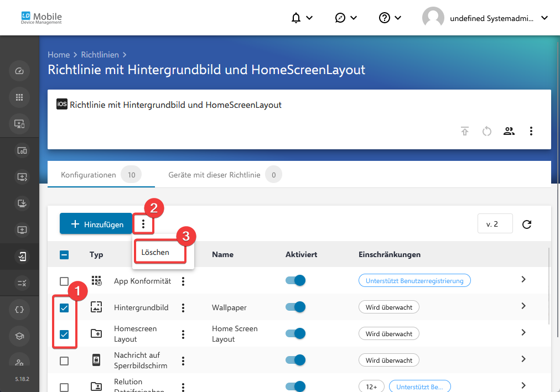Viewport: 560px width, 392px height.
Task: Sort by the Typ column header
Action: click(96, 255)
